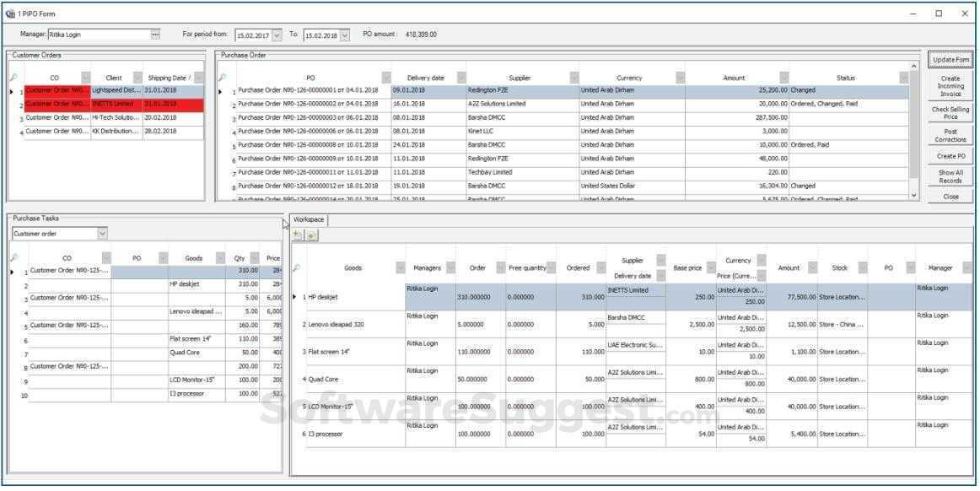Open Manager lookup via ellipsis button
This screenshot has width=980, height=491.
[154, 35]
